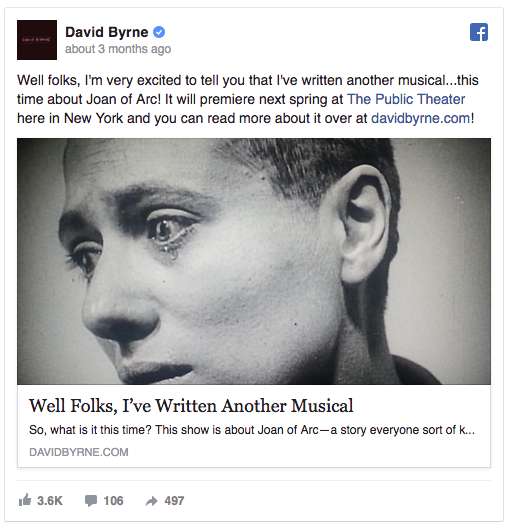Click the blue verified badge icon
Screen dimensions: 510x529
point(159,32)
